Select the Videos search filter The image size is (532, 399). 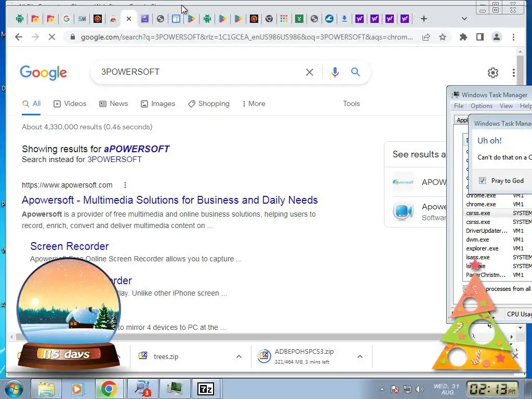click(x=70, y=104)
